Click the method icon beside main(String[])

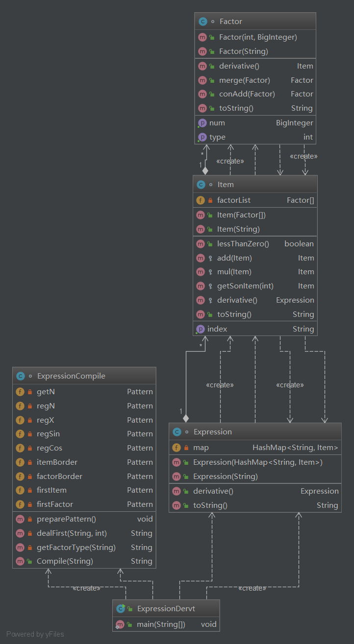tap(120, 624)
